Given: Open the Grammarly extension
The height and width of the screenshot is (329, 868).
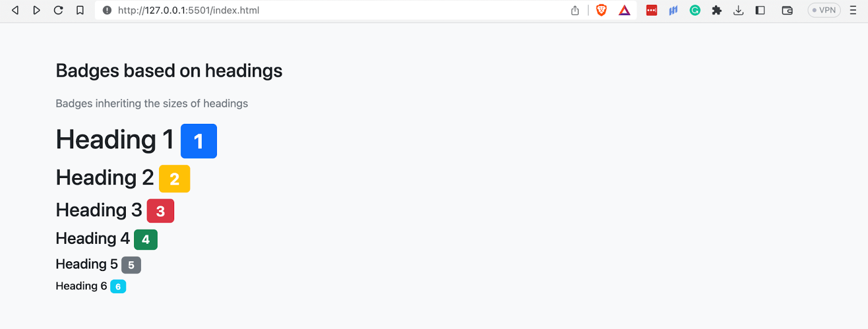Looking at the screenshot, I should click(x=695, y=10).
